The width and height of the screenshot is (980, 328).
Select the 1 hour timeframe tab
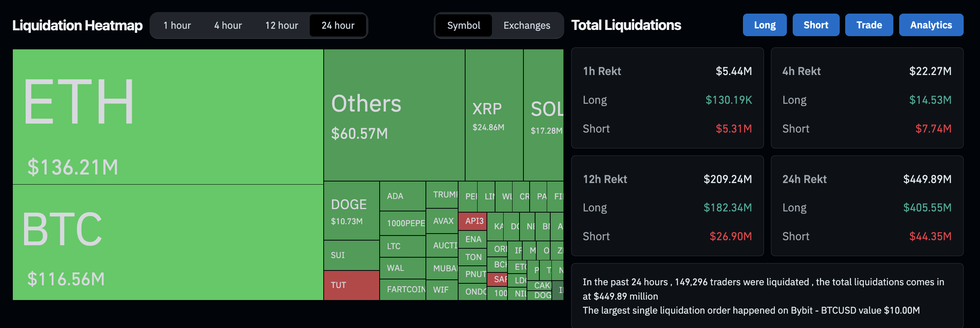(x=177, y=25)
